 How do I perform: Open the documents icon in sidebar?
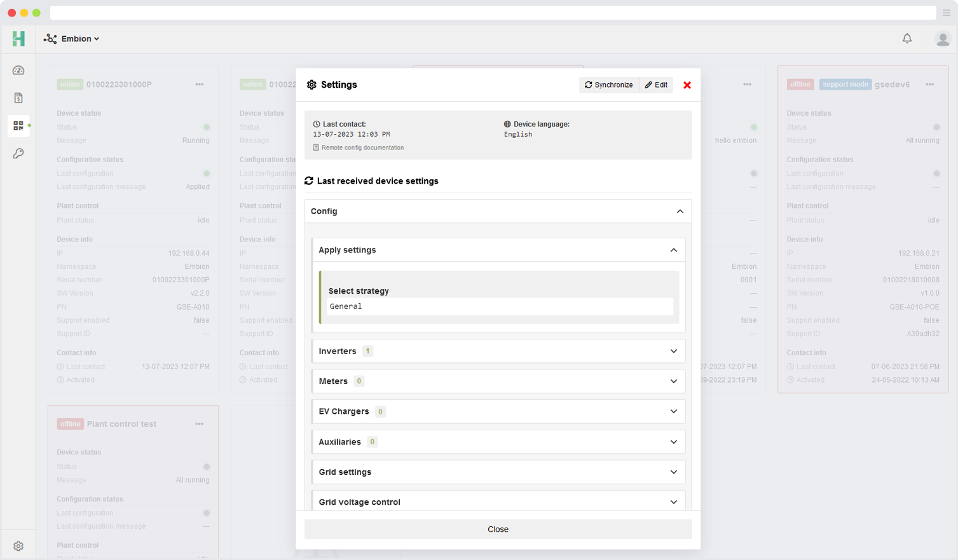coord(18,98)
